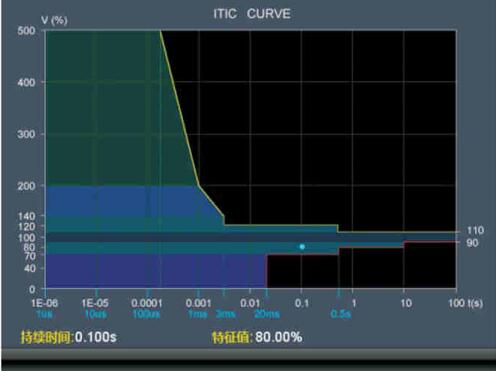Screen dimensions: 496x371
Task: Click the 100 t(s) axis label
Action: coord(465,303)
